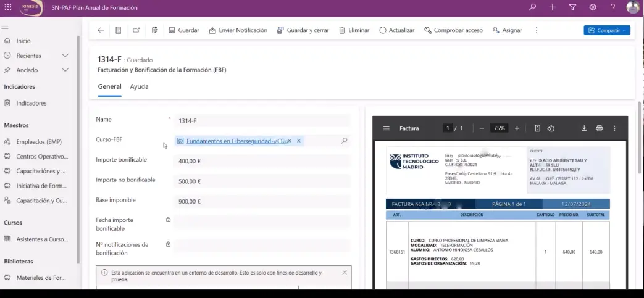Click the 75% zoom level field
644x298 pixels.
click(500, 128)
